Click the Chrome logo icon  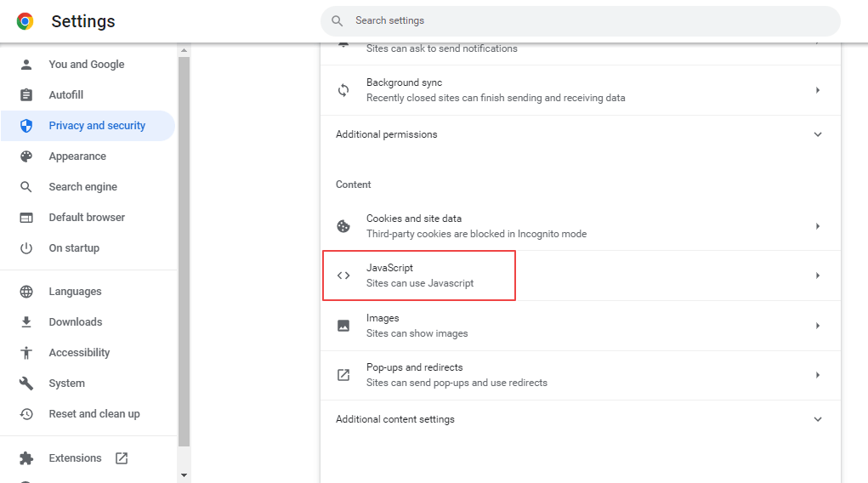coord(26,21)
